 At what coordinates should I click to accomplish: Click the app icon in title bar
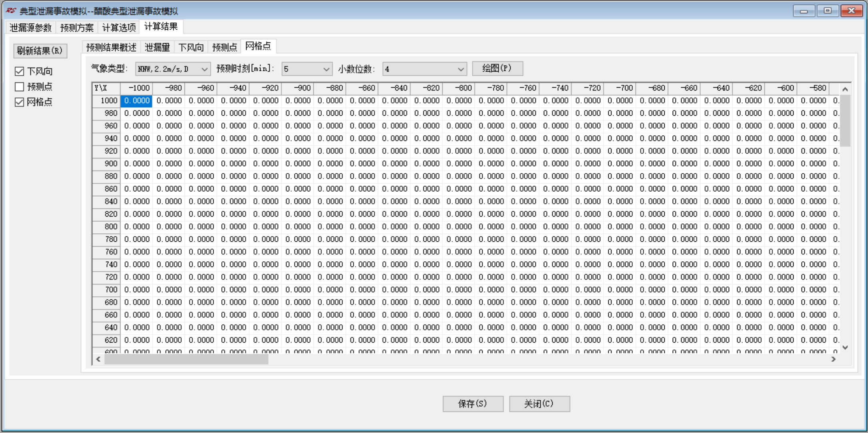(11, 10)
